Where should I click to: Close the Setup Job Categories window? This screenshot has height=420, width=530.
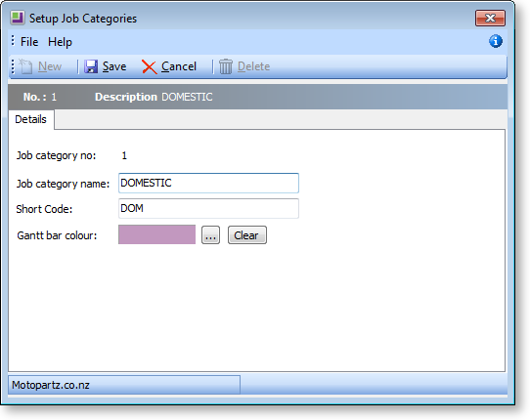[490, 18]
